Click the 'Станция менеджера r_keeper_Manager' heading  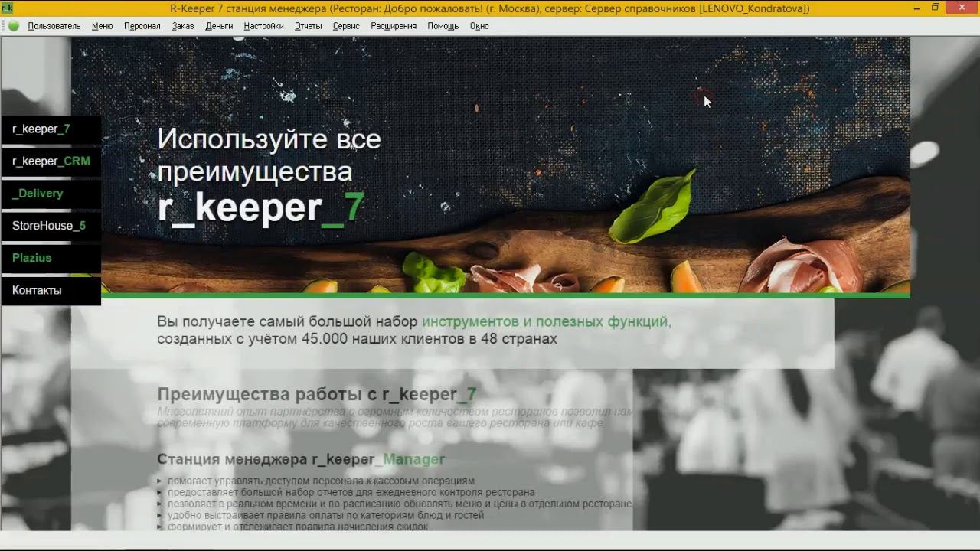301,459
